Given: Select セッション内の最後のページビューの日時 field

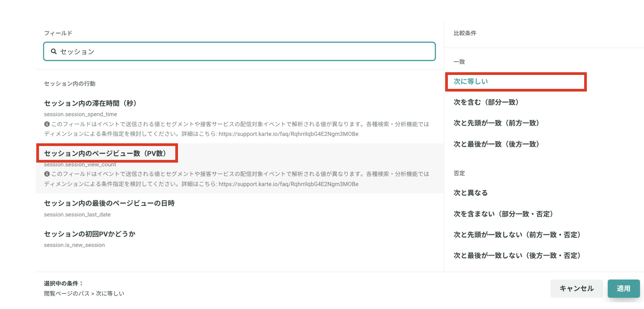Looking at the screenshot, I should coord(109,203).
